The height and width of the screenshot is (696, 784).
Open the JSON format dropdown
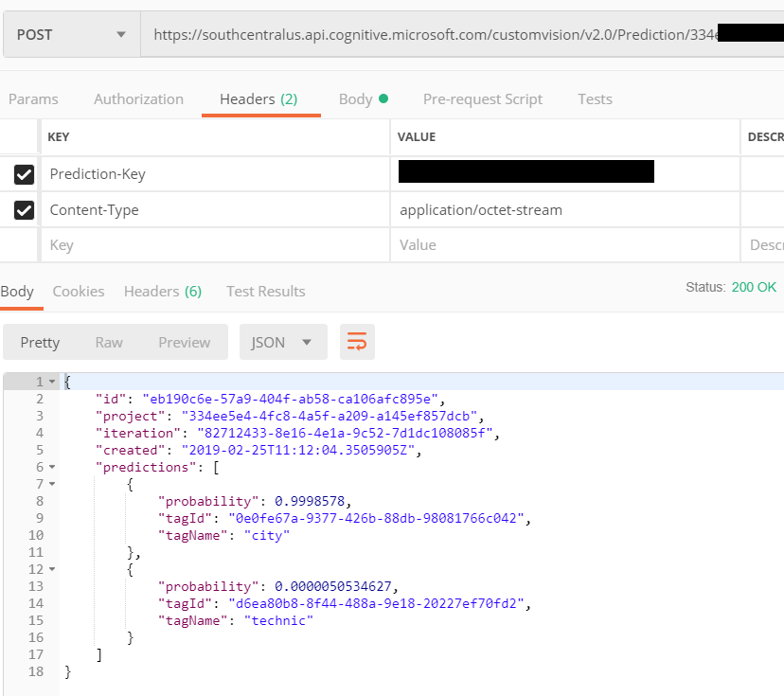(x=282, y=342)
